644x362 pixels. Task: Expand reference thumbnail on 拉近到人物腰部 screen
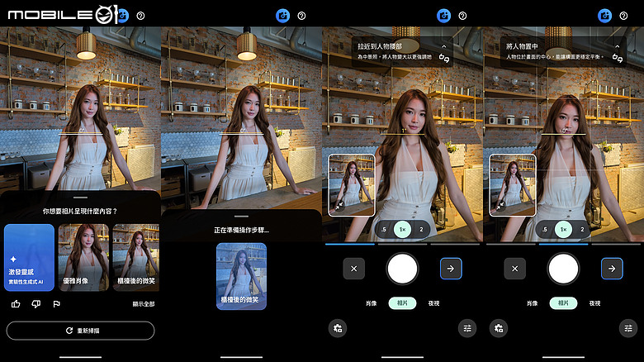click(352, 185)
